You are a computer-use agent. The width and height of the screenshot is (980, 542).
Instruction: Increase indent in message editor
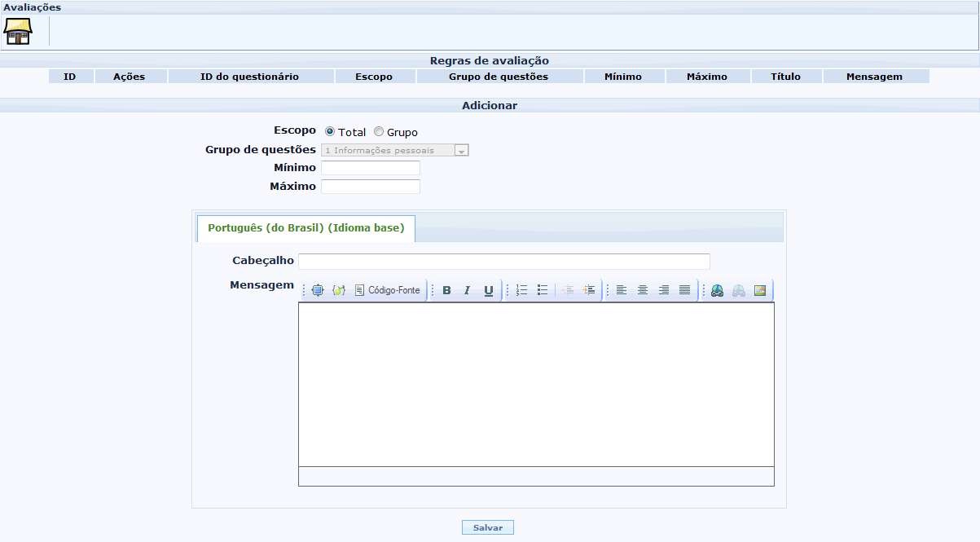pos(589,290)
